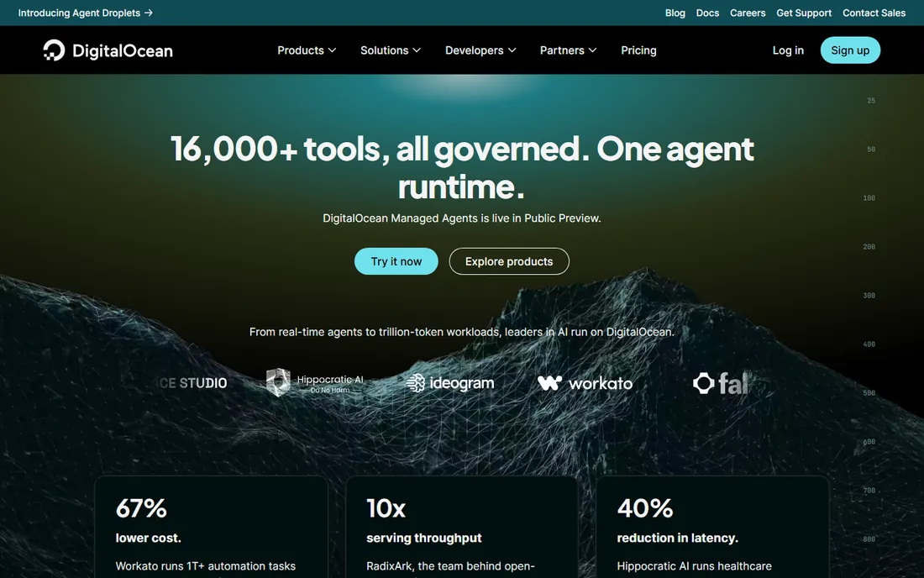Go to the Careers page

(748, 13)
